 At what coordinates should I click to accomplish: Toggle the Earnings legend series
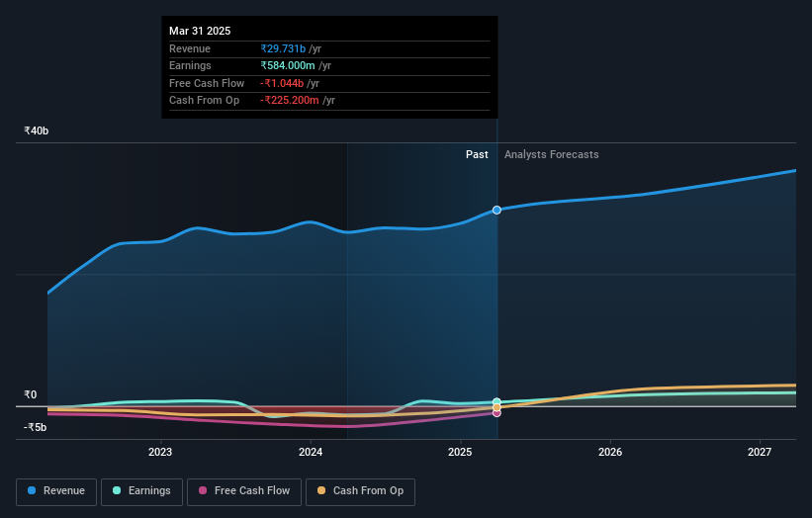pos(141,491)
